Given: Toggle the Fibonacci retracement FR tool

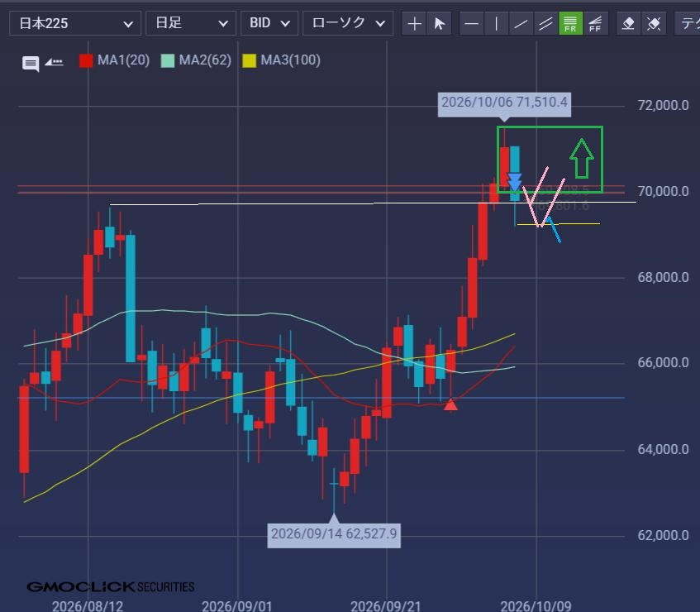Looking at the screenshot, I should [570, 23].
